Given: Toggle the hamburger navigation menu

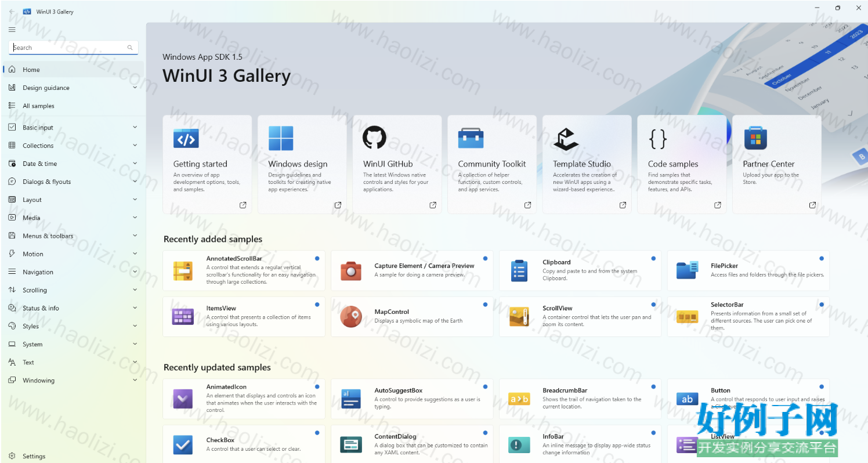Looking at the screenshot, I should tap(12, 30).
